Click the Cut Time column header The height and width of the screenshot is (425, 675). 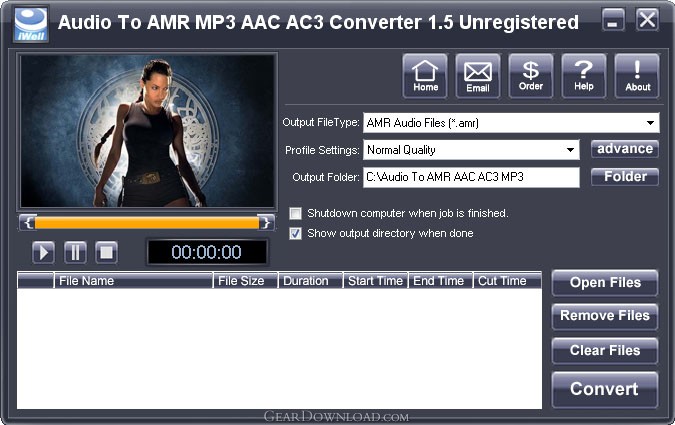[x=507, y=281]
